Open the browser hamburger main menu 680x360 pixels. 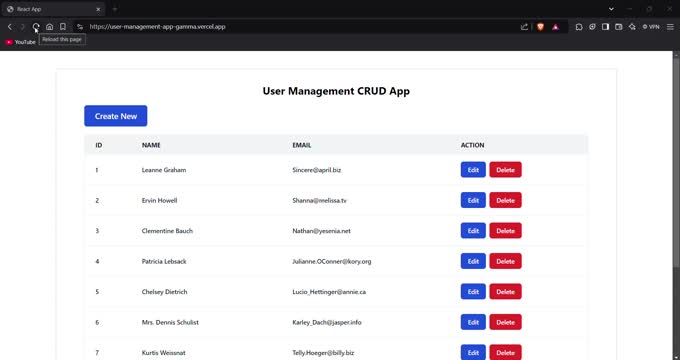pos(670,27)
